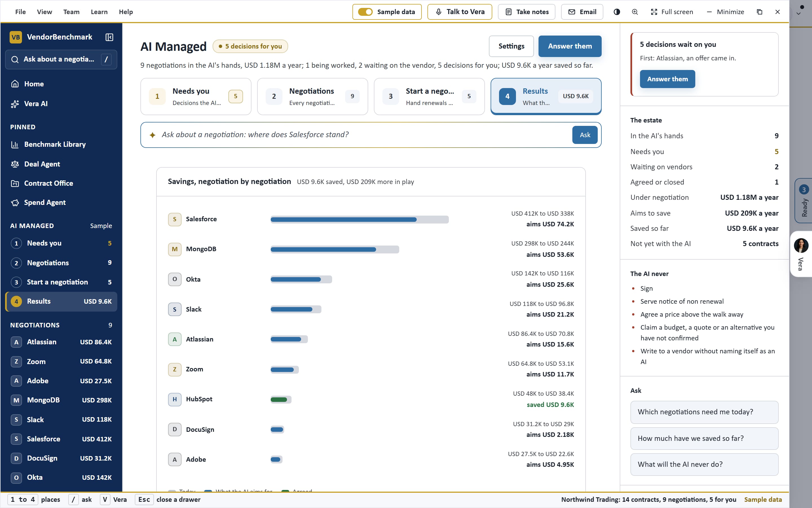Open Benchmark Library from pinned items
The height and width of the screenshot is (508, 812).
(x=61, y=144)
